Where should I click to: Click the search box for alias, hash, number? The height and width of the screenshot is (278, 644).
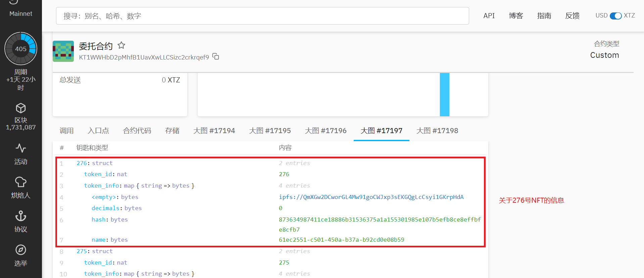coord(262,16)
